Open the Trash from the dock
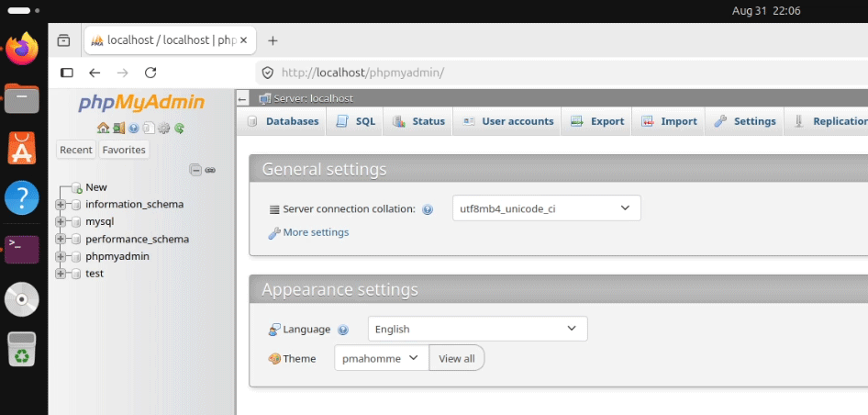This screenshot has height=415, width=868. pos(22,349)
